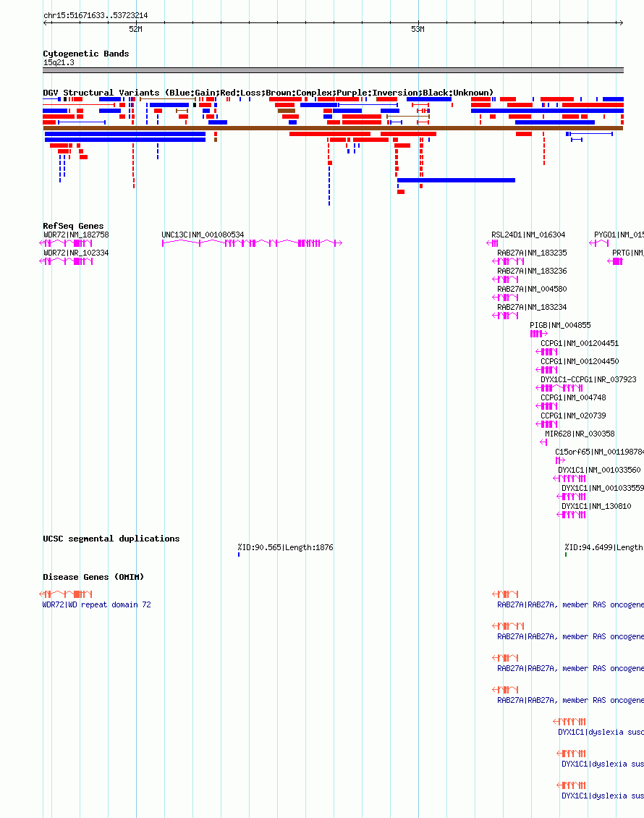Screen dimensions: 644x818
Task: Open the MIR628|NR_030358 microRNA label
Action: (x=580, y=434)
